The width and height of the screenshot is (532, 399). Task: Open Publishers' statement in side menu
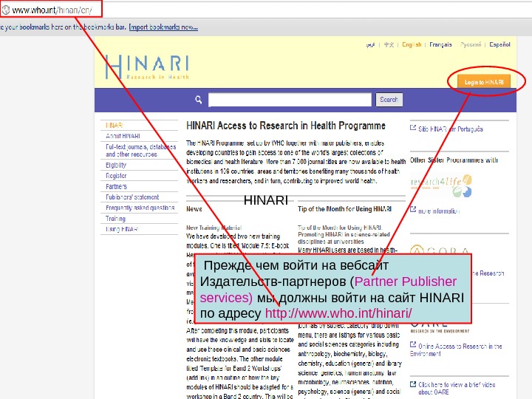point(132,197)
